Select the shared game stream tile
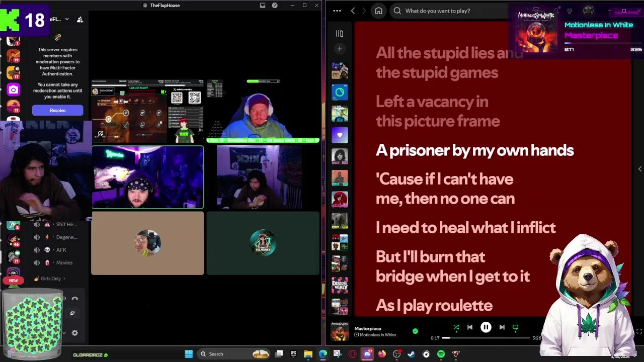 [x=147, y=111]
